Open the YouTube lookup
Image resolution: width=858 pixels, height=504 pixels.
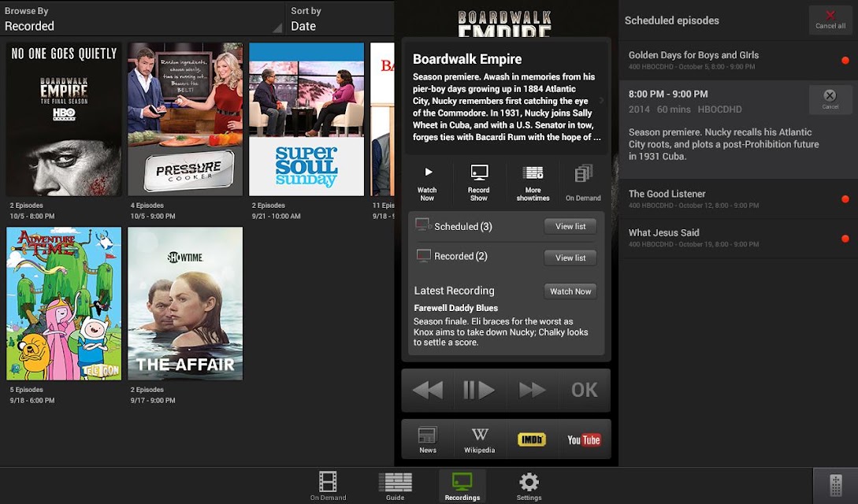pyautogui.click(x=584, y=439)
